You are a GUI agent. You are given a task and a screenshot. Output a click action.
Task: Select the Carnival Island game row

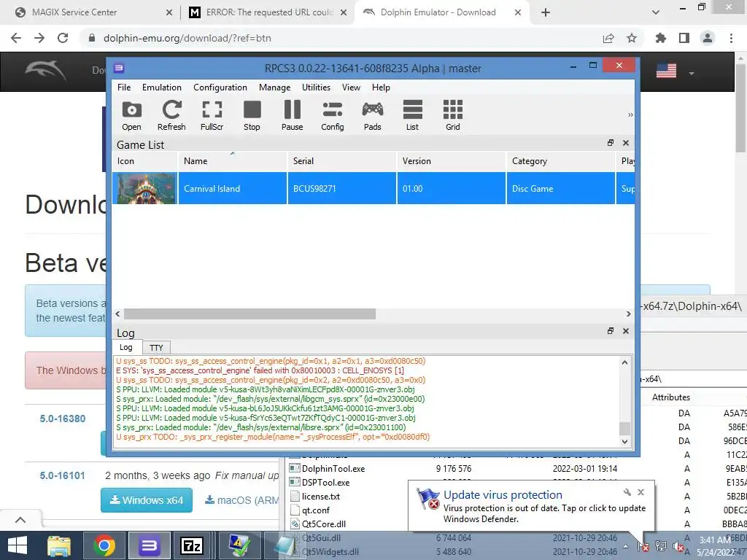pos(373,188)
